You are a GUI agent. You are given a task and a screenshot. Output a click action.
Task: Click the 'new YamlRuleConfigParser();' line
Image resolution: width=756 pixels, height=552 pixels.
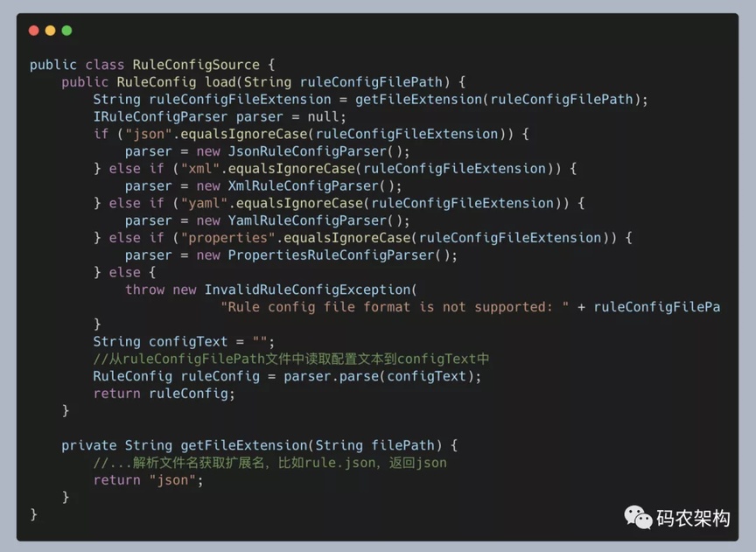(267, 220)
